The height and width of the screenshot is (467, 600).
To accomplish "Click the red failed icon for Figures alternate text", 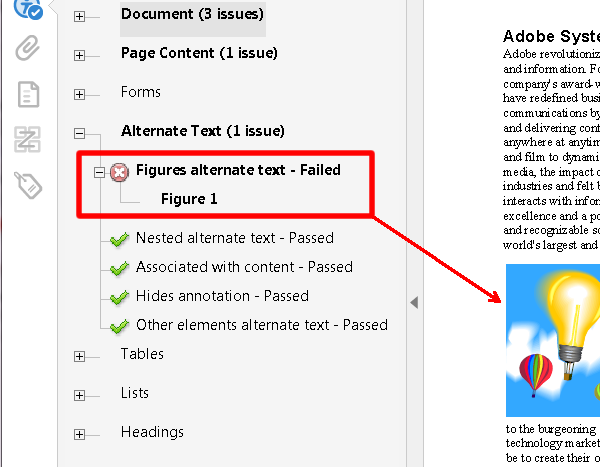I will 120,171.
